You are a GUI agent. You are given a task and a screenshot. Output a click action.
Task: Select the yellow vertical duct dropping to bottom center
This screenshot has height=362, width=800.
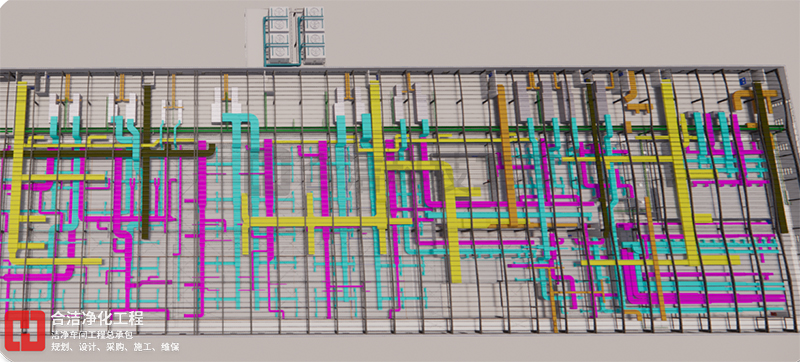[x=453, y=224]
